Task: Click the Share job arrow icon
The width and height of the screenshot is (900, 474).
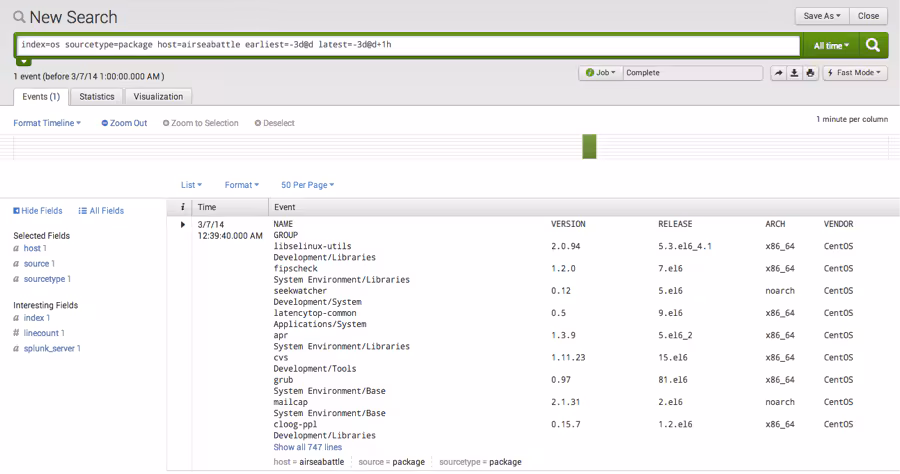Action: [x=778, y=73]
